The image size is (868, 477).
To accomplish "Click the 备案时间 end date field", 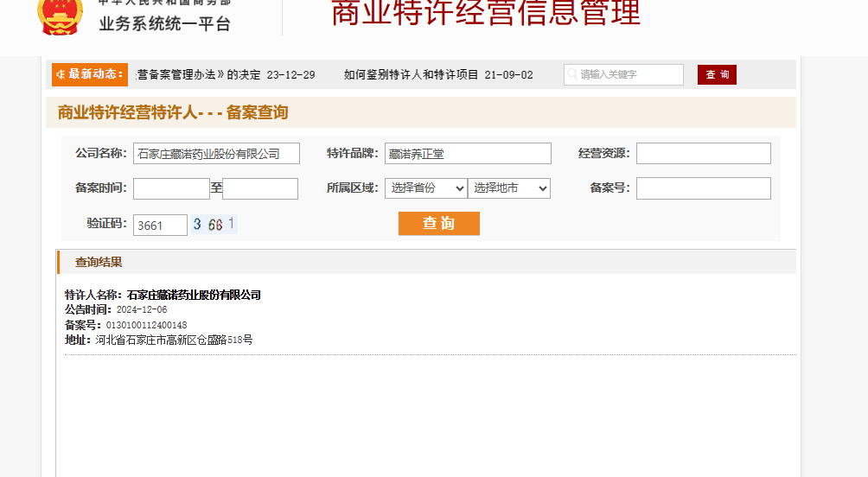I will [x=260, y=188].
